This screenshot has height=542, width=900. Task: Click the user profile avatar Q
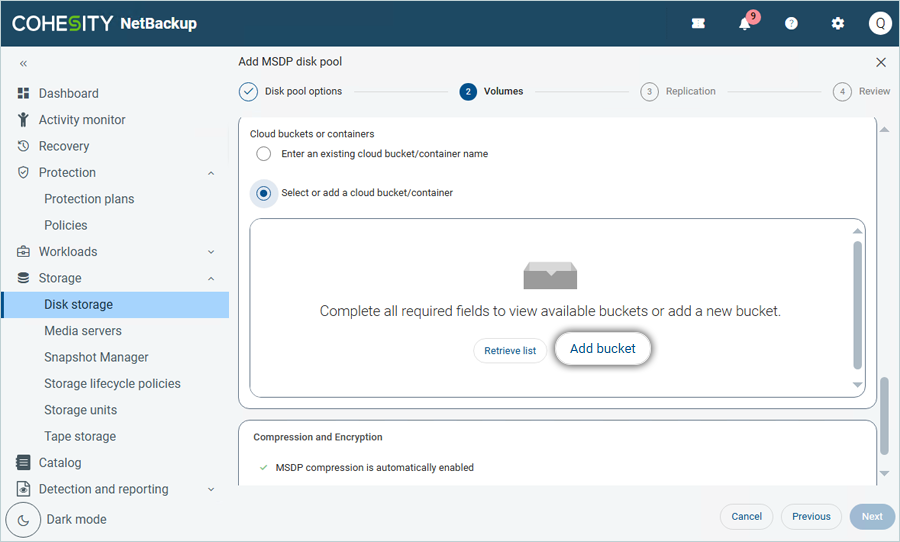pos(879,24)
